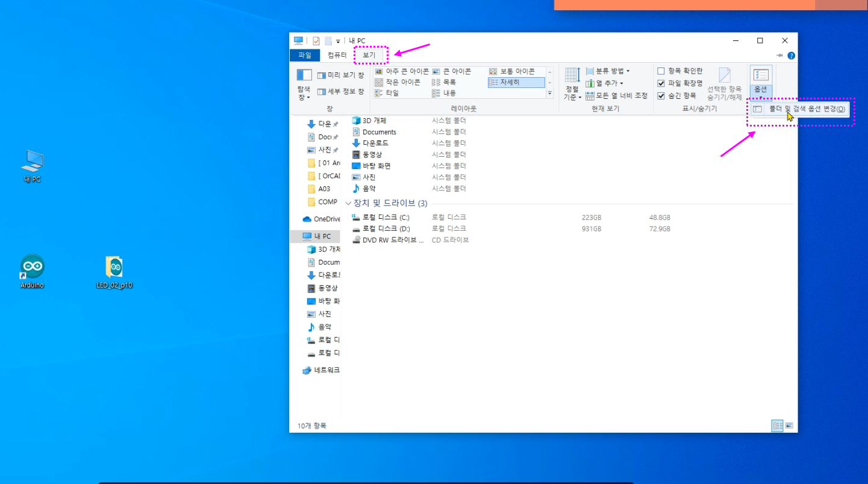The width and height of the screenshot is (868, 484).
Task: Click the properties checkmark quick access icon
Action: [316, 41]
